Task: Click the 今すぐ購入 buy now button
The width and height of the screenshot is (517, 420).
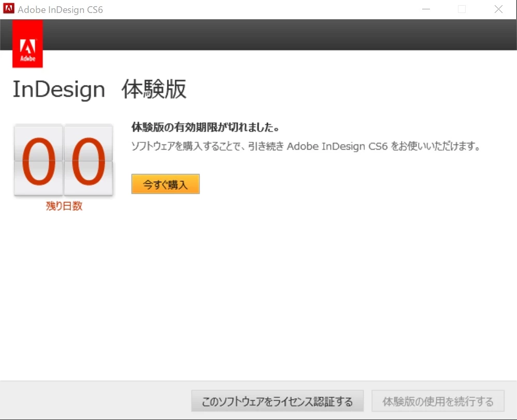Action: tap(165, 184)
